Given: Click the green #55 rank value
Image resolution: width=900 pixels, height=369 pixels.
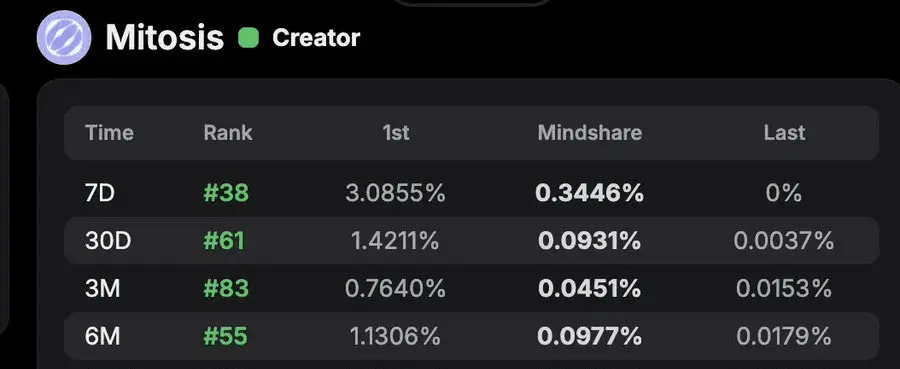Looking at the screenshot, I should 226,336.
